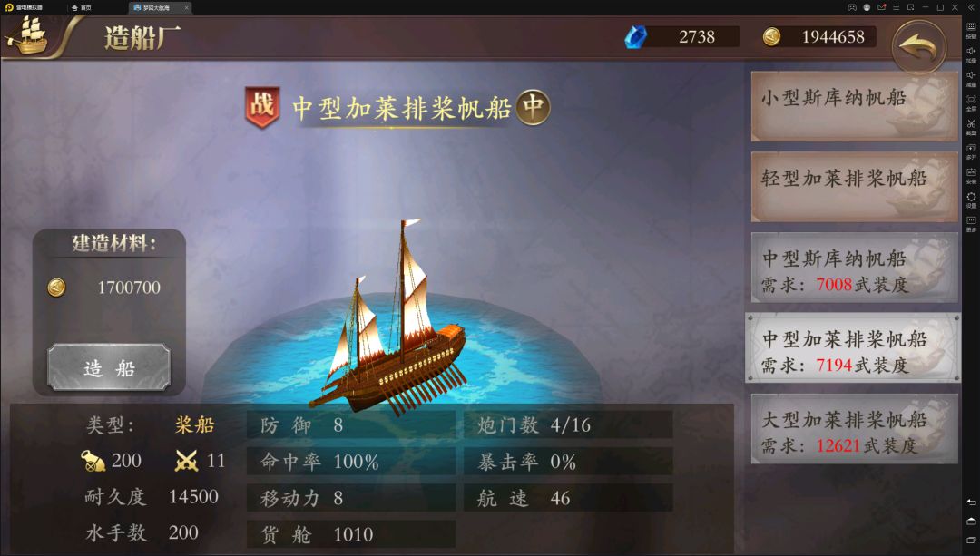980x556 pixels.
Task: Select 轻型加莱排桨帆船 from ship list
Action: 854,187
